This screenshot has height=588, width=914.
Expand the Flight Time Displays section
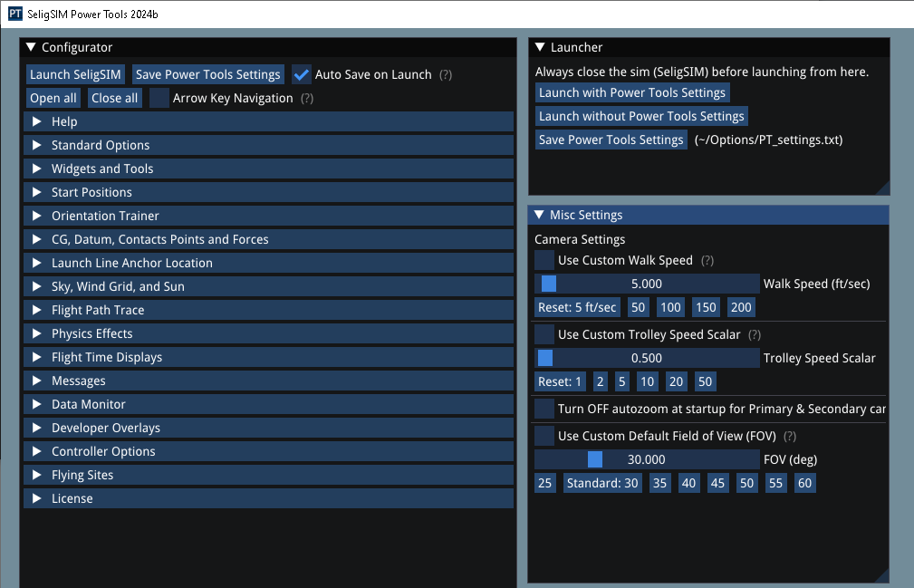[x=269, y=357]
